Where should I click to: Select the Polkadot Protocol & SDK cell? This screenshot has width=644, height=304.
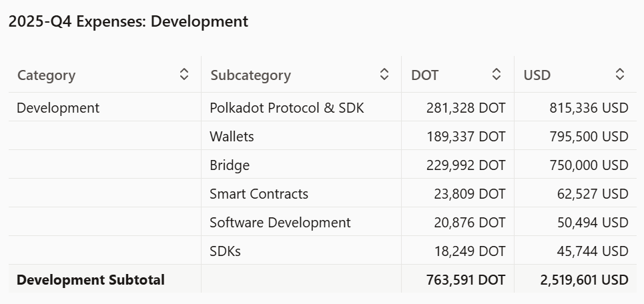(287, 107)
